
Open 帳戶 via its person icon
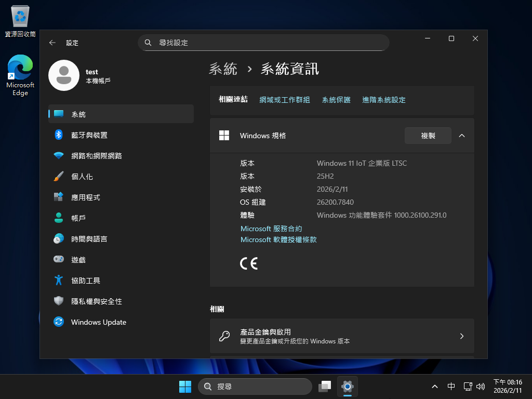tap(59, 218)
